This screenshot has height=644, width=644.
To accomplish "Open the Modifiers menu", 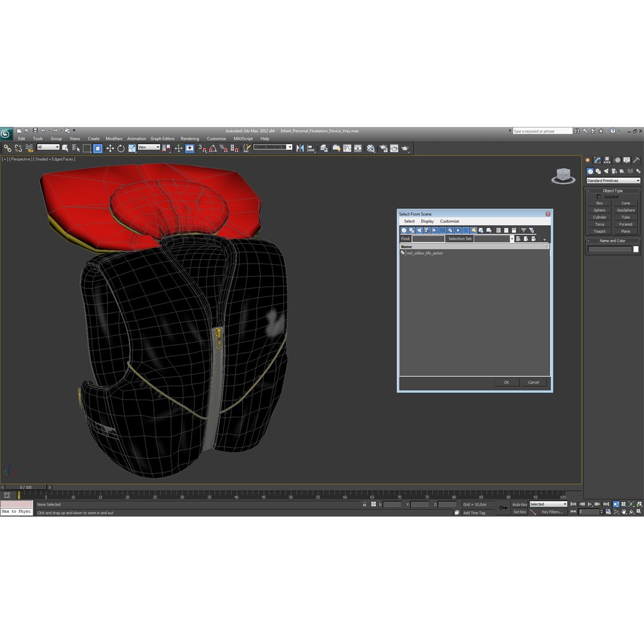I will pyautogui.click(x=114, y=139).
